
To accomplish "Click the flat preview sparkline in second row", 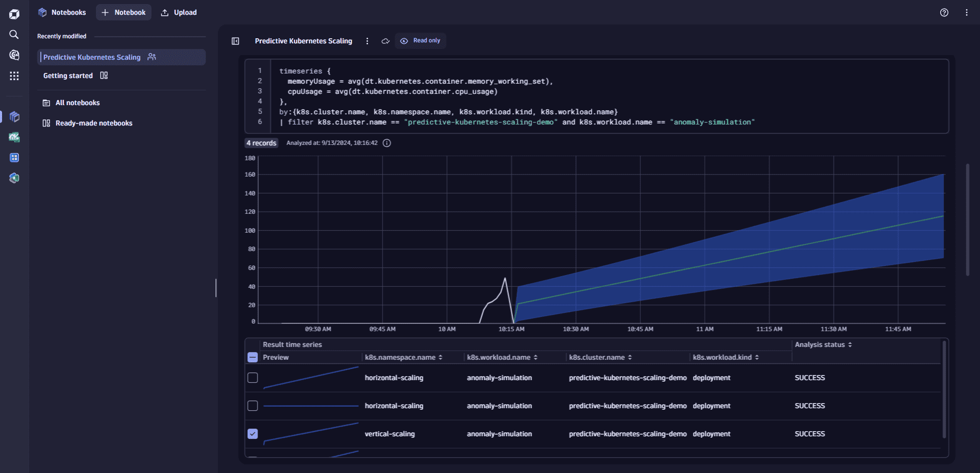I will [311, 406].
